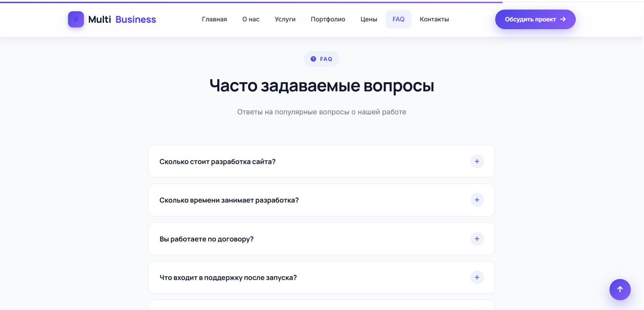The width and height of the screenshot is (644, 310).
Task: Click the question mark FAQ badge icon
Action: click(313, 59)
